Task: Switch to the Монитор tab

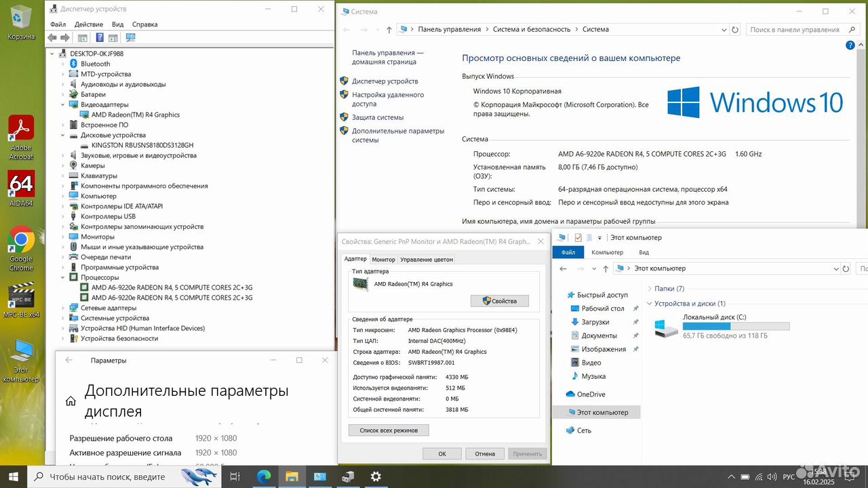Action: (383, 260)
